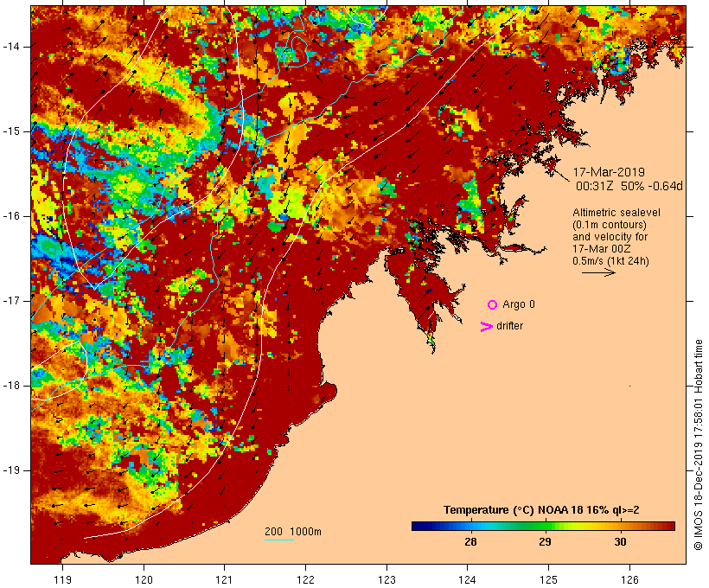Click the '17-Mar 00Z' text line
This screenshot has height=588, width=709.
(602, 249)
